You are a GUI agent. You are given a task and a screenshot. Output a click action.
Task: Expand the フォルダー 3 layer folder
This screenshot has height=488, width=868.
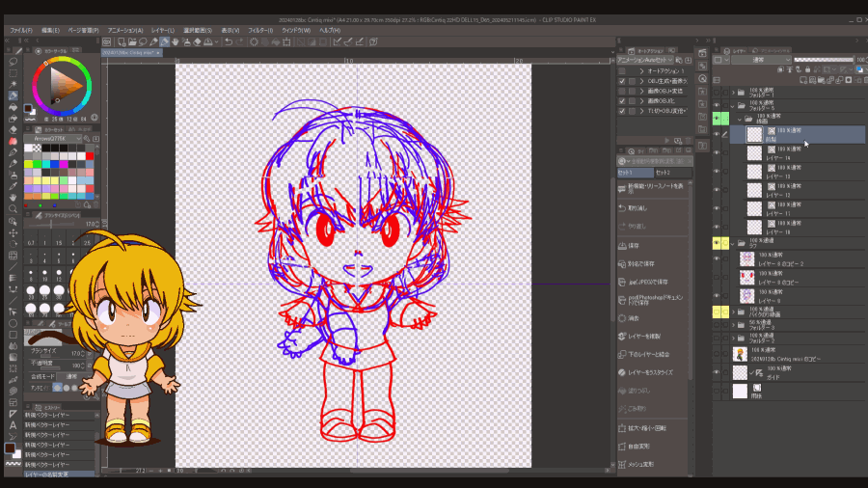point(734,325)
